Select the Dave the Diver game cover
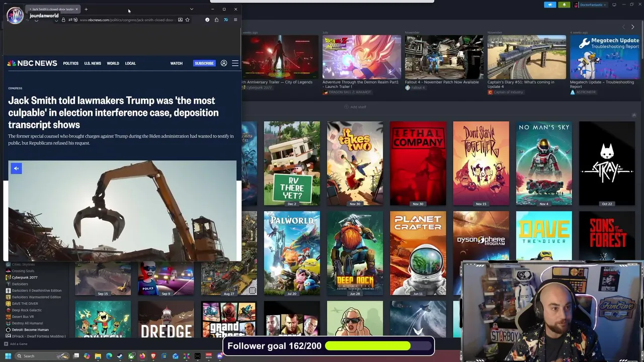 pyautogui.click(x=544, y=236)
